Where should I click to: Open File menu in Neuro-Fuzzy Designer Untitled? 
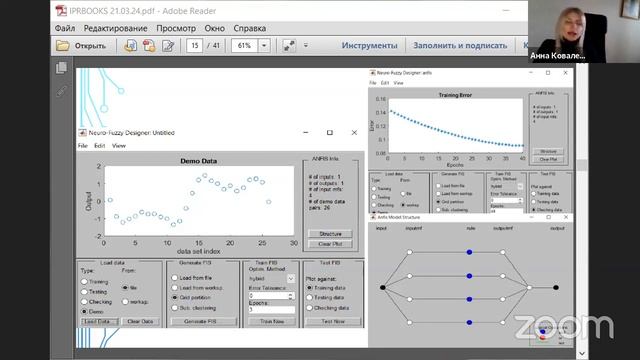click(x=83, y=146)
